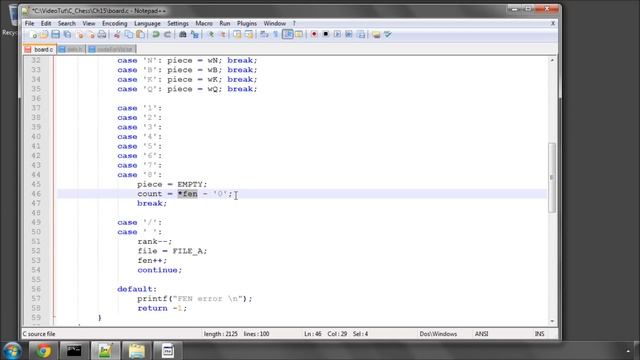Screen dimensions: 640x360
Task: Toggle word wrap in the toolbar
Action: [x=264, y=35]
